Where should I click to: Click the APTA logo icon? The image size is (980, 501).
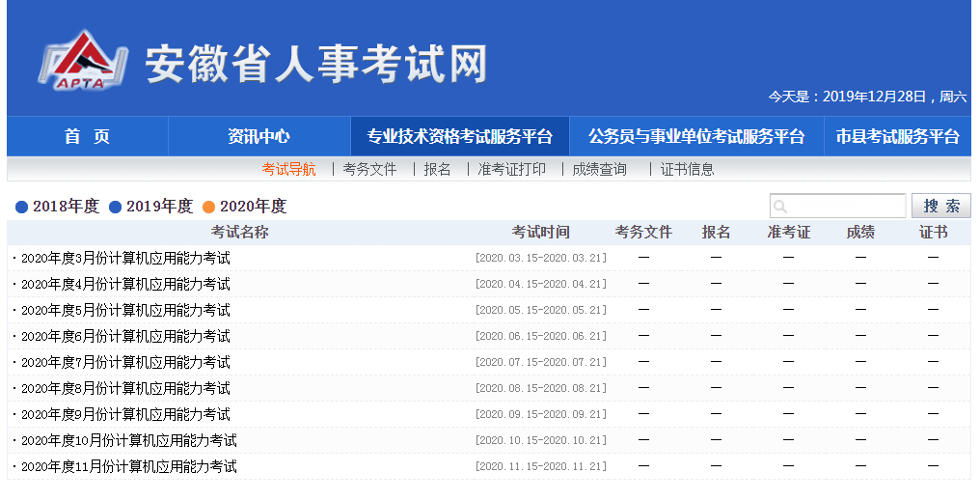pyautogui.click(x=83, y=61)
